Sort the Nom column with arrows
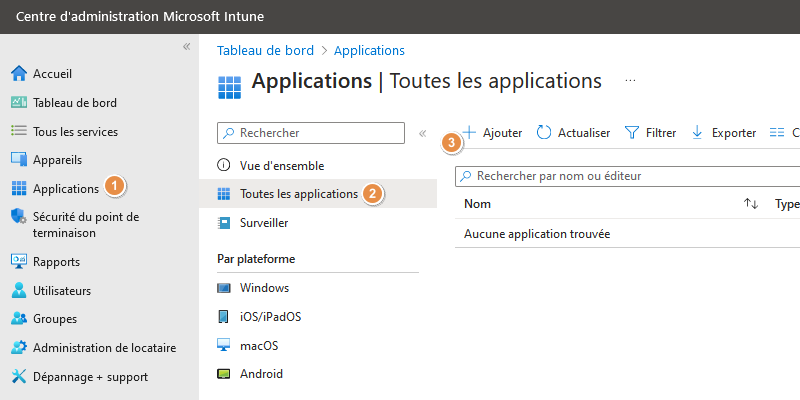Viewport: 800px width, 400px height. pos(751,204)
